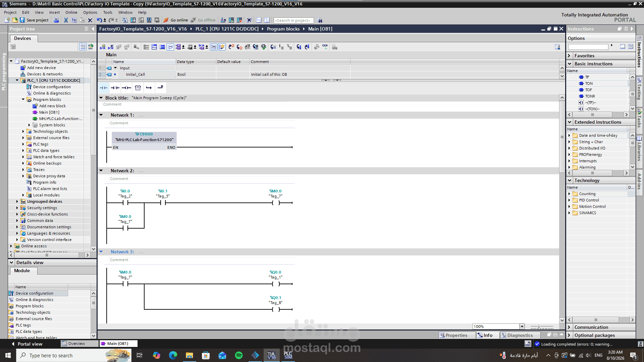Click the Open branch icon in favorites
The height and width of the screenshot is (362, 644).
149,88
